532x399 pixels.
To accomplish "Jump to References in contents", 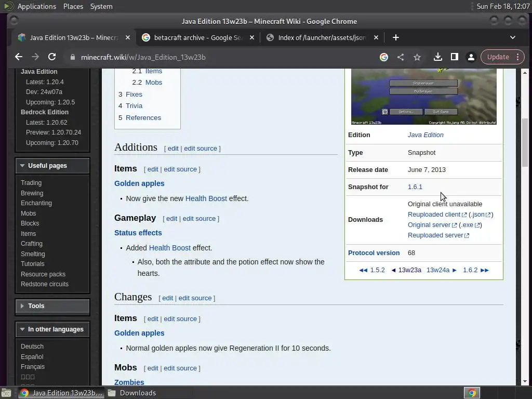I will pos(143,118).
